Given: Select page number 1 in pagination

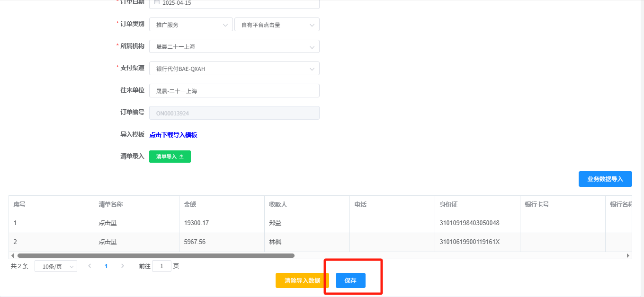Looking at the screenshot, I should (x=106, y=266).
